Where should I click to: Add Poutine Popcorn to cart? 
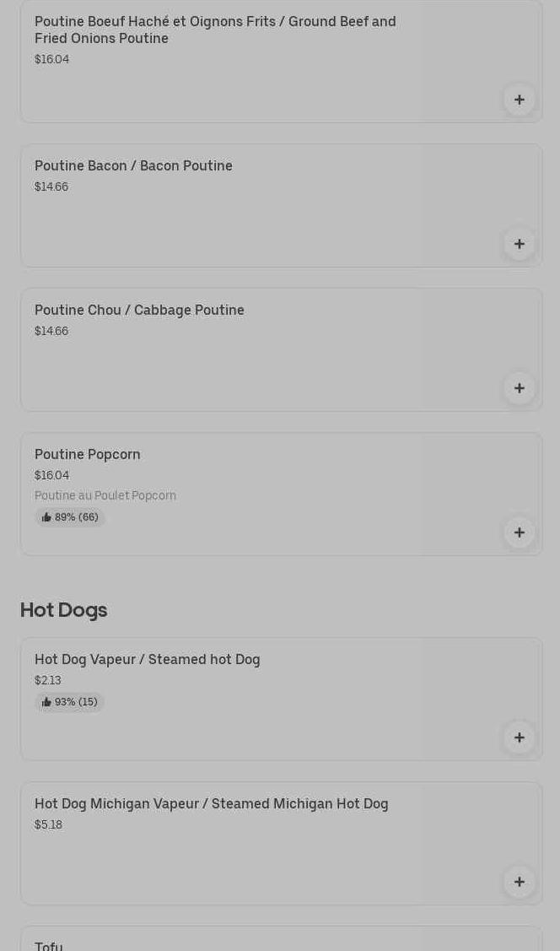tap(519, 532)
